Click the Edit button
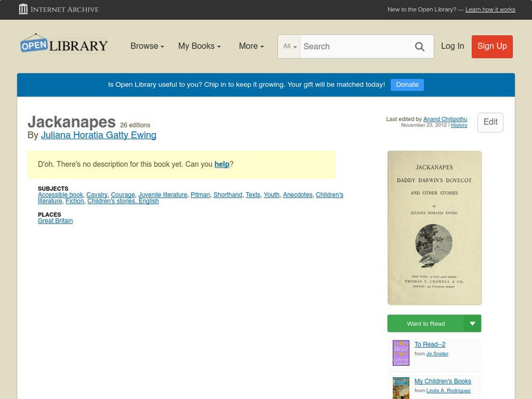Image resolution: width=532 pixels, height=399 pixels. (490, 122)
